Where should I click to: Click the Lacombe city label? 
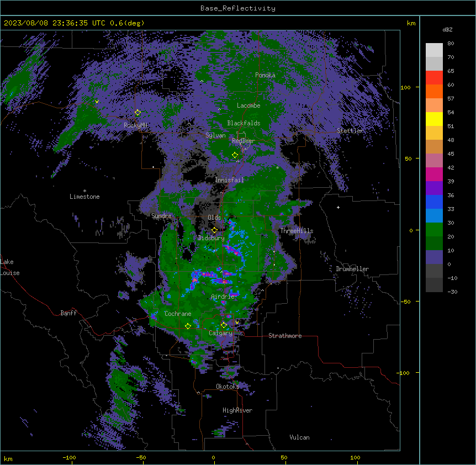[248, 105]
